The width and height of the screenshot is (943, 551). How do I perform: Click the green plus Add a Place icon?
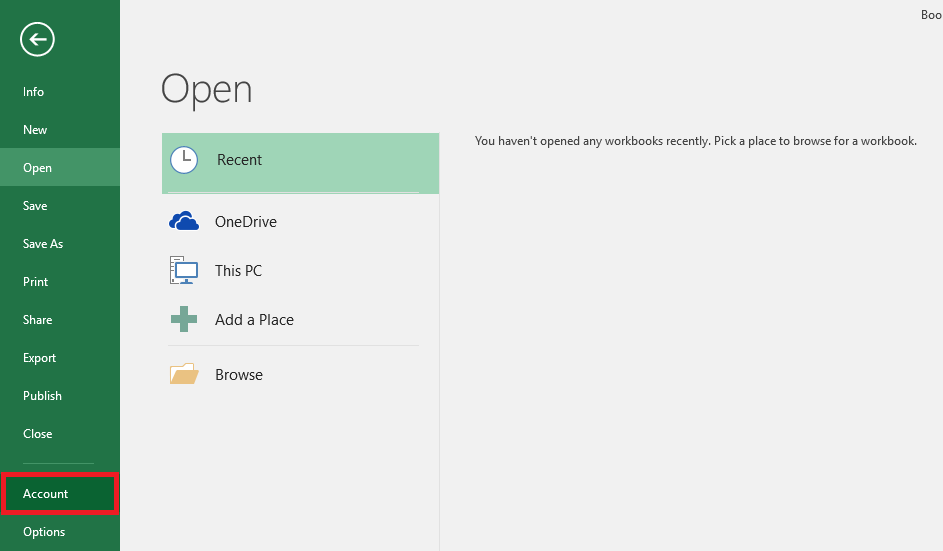pyautogui.click(x=184, y=319)
